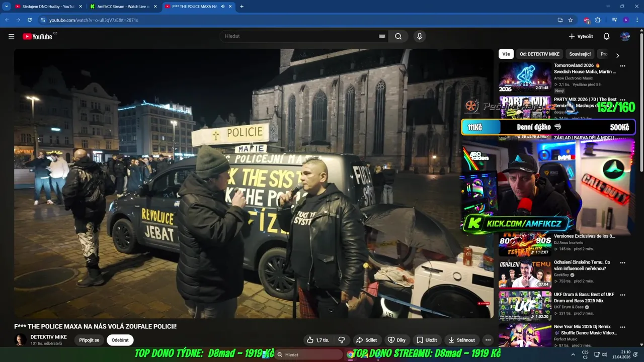Open the New Year Mix 2026 thumbnail
Viewport: 644px width, 362px height.
(525, 335)
